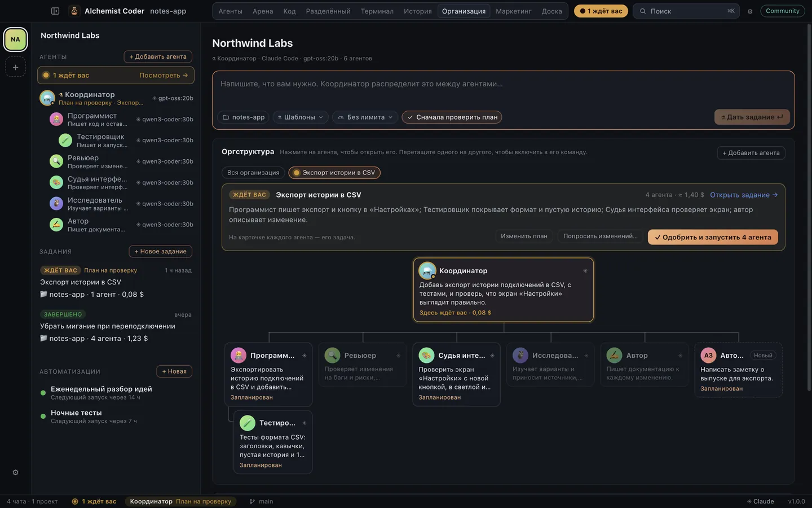Open the «Ночные тесты» automation
Image resolution: width=812 pixels, height=508 pixels.
(116, 417)
